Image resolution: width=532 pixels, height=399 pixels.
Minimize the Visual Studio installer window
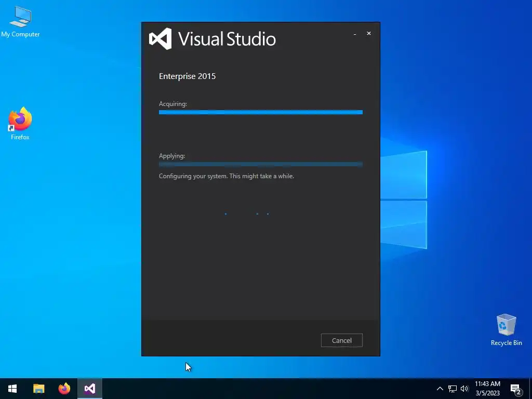355,34
